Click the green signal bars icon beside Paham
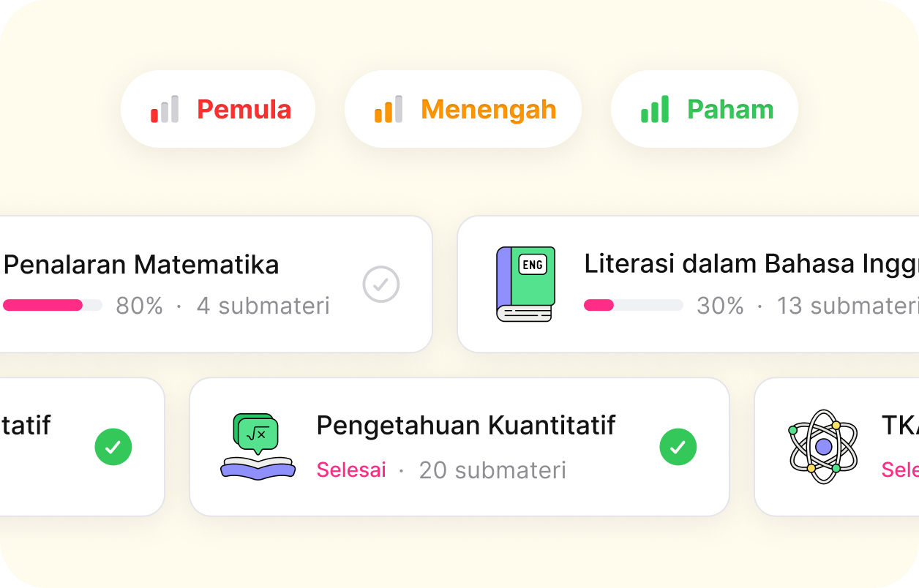The height and width of the screenshot is (588, 919). pos(654,110)
